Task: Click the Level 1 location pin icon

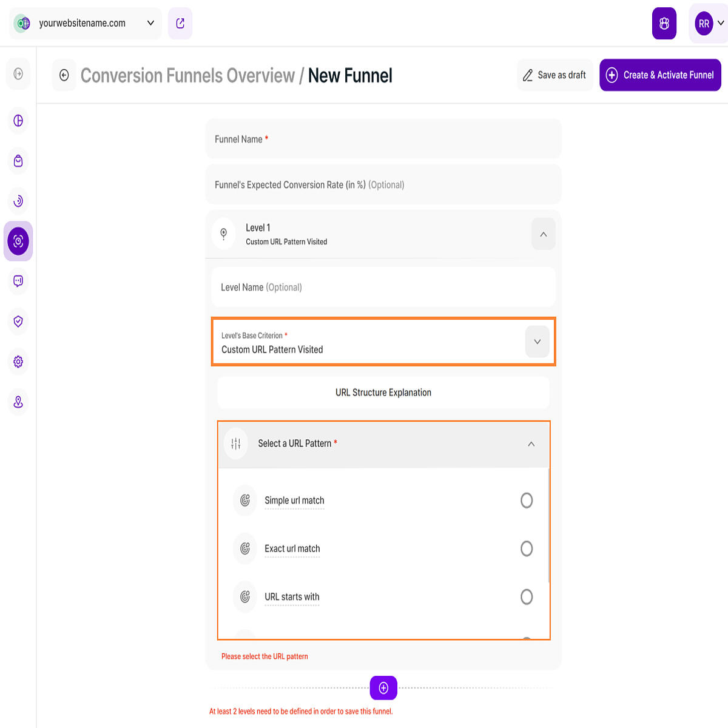Action: tap(223, 234)
